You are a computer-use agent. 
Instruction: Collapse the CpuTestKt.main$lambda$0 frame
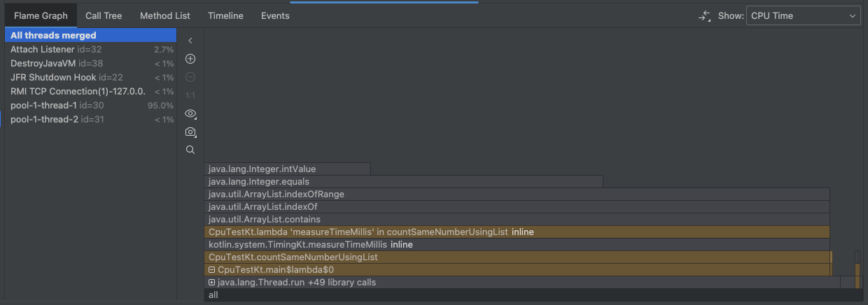coord(212,270)
